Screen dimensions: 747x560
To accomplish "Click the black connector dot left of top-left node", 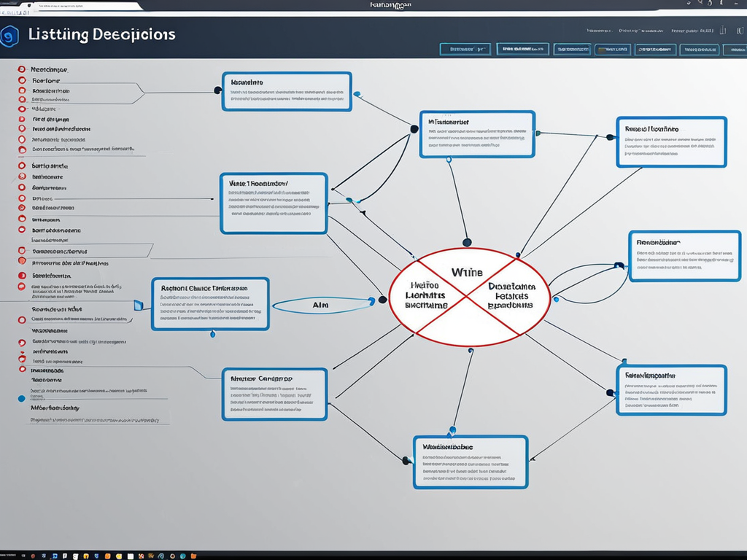I will [217, 90].
